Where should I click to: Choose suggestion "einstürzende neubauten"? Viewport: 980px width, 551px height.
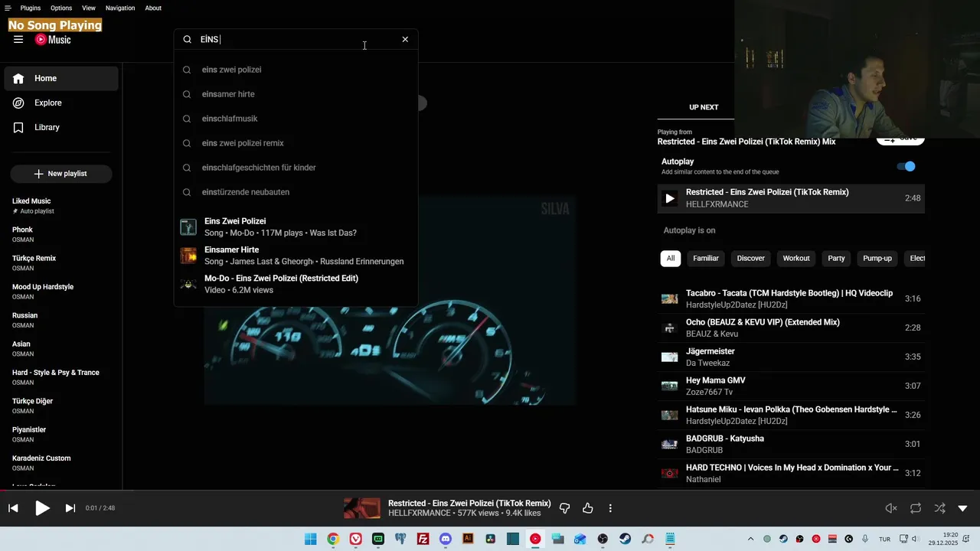[296, 192]
